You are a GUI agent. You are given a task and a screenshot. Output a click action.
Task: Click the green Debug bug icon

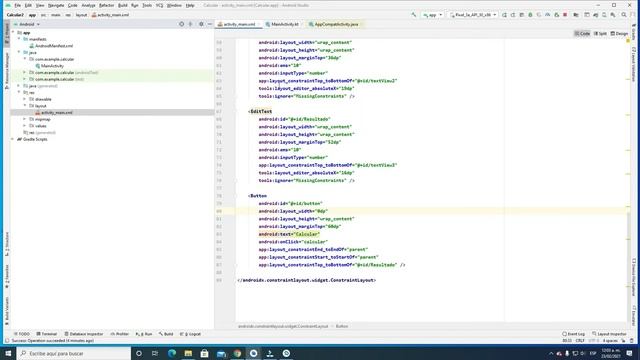(530, 15)
